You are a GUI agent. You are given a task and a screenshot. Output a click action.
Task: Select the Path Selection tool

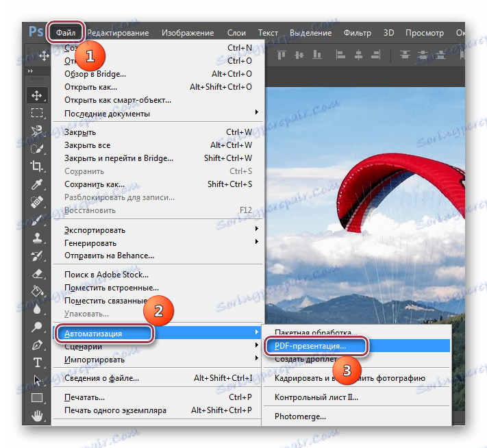click(37, 380)
